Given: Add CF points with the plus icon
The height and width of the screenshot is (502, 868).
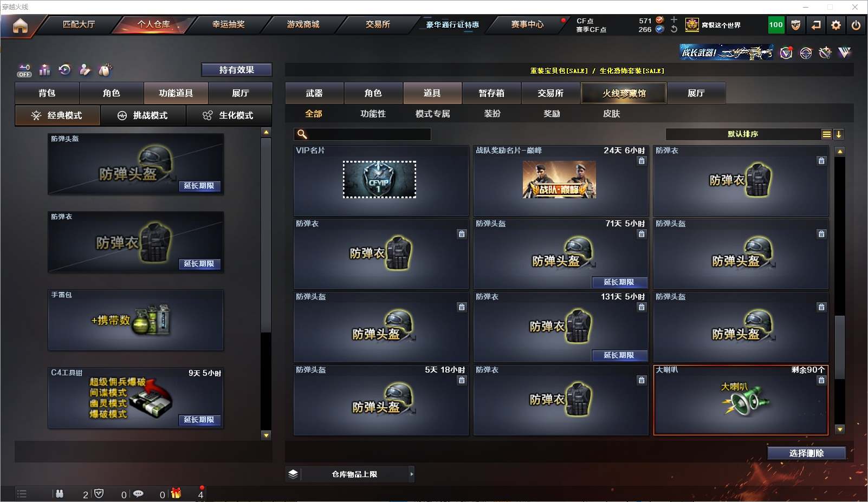Looking at the screenshot, I should coord(674,20).
